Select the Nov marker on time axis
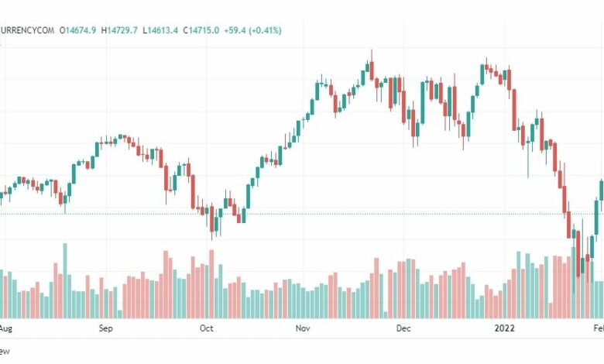Image resolution: width=604 pixels, height=364 pixels. [303, 328]
